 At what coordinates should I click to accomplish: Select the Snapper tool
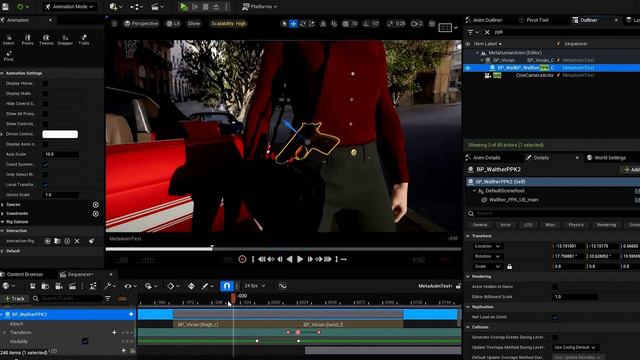pos(65,40)
